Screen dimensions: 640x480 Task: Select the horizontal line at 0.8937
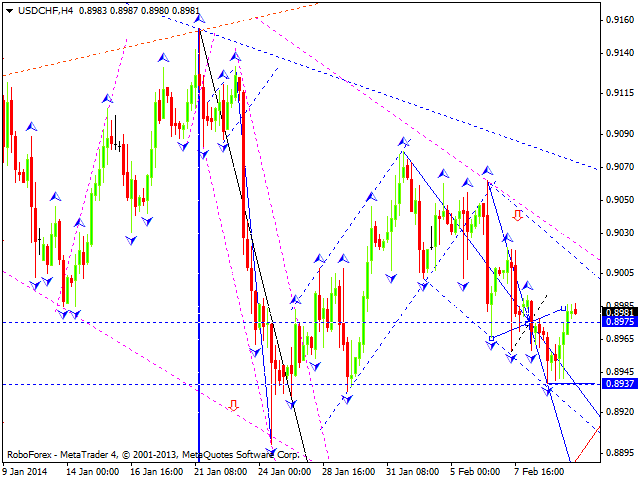[x=150, y=384]
